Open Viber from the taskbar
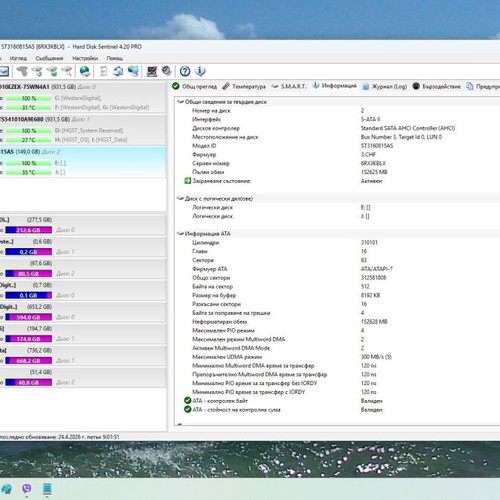 [27, 489]
